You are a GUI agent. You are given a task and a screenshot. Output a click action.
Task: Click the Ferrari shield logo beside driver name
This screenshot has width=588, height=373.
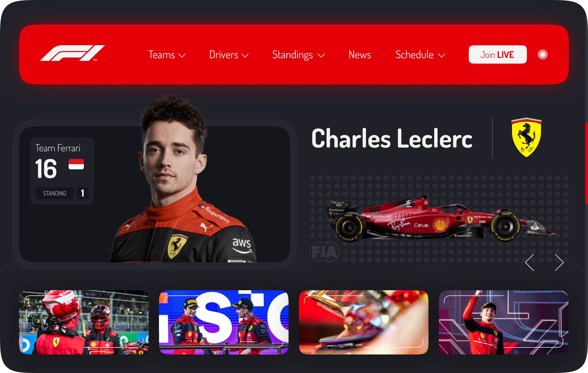coord(526,137)
